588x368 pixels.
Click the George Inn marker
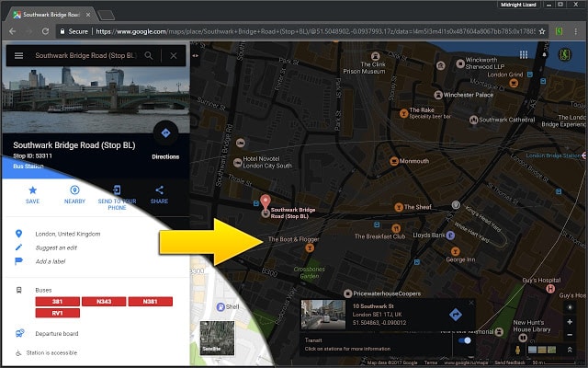456,251
